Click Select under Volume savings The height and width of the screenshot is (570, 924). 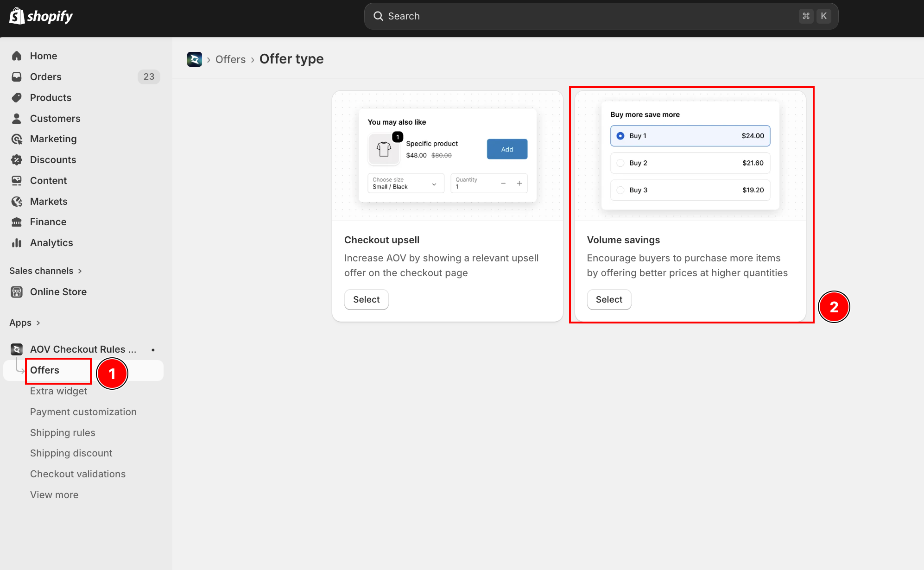(x=609, y=300)
